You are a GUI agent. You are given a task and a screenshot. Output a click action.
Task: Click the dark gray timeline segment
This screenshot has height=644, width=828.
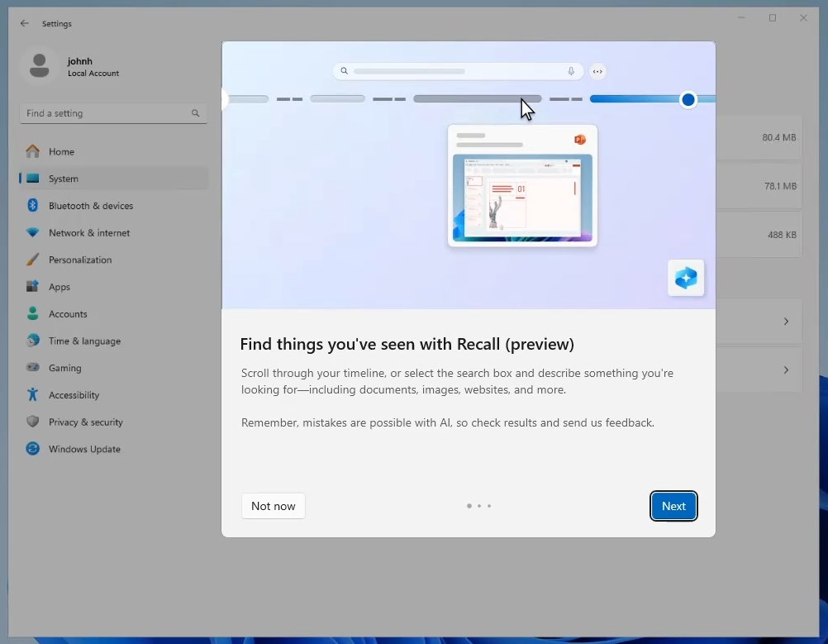478,99
